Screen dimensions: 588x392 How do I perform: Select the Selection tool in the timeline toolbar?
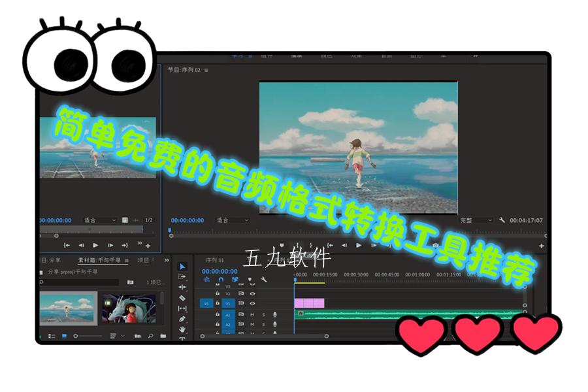pyautogui.click(x=182, y=265)
